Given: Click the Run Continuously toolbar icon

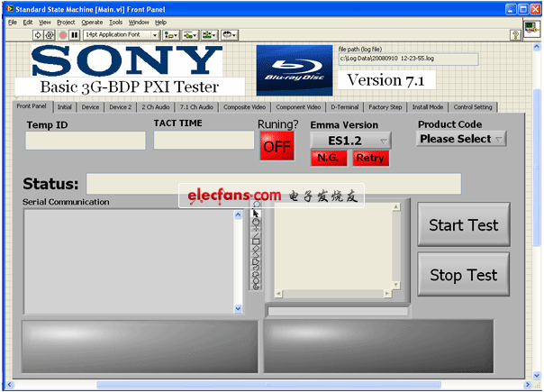Looking at the screenshot, I should 50,34.
